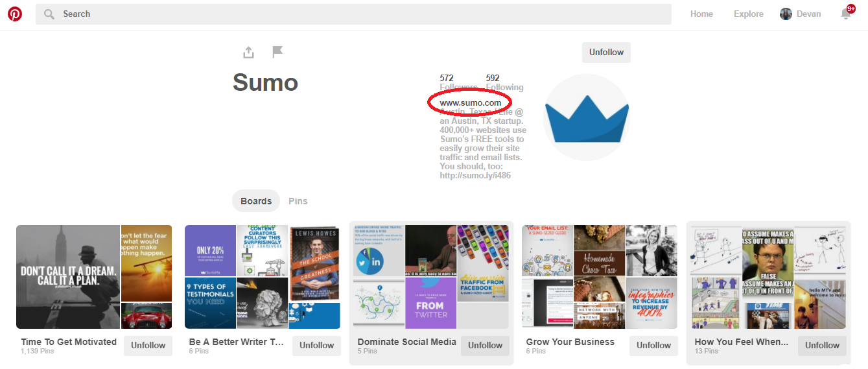This screenshot has height=369, width=868.
Task: Open the 'From Twitter' purple thumbnail
Action: [430, 303]
